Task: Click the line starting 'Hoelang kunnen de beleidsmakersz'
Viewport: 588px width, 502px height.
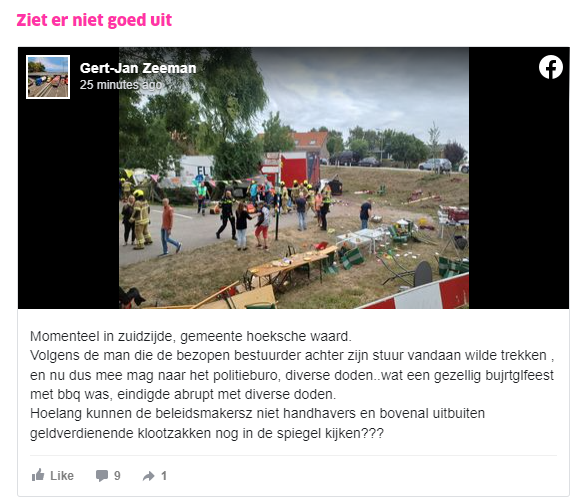Action: pyautogui.click(x=257, y=414)
